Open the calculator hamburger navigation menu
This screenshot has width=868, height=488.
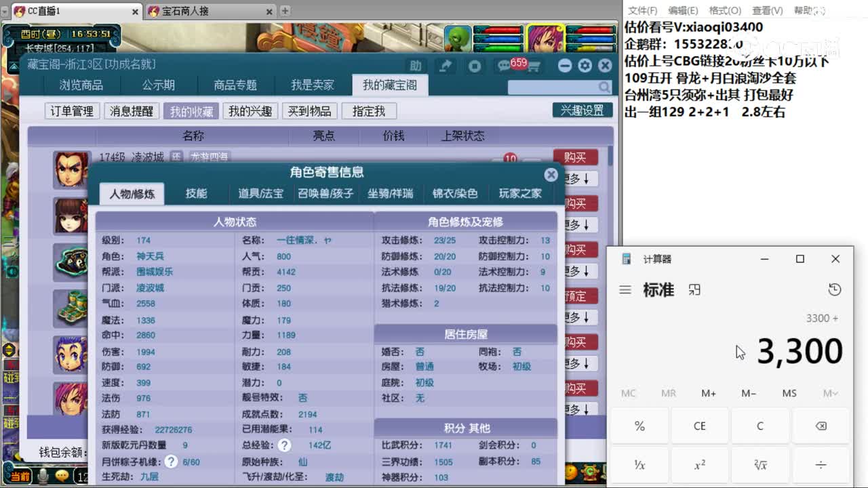(625, 289)
